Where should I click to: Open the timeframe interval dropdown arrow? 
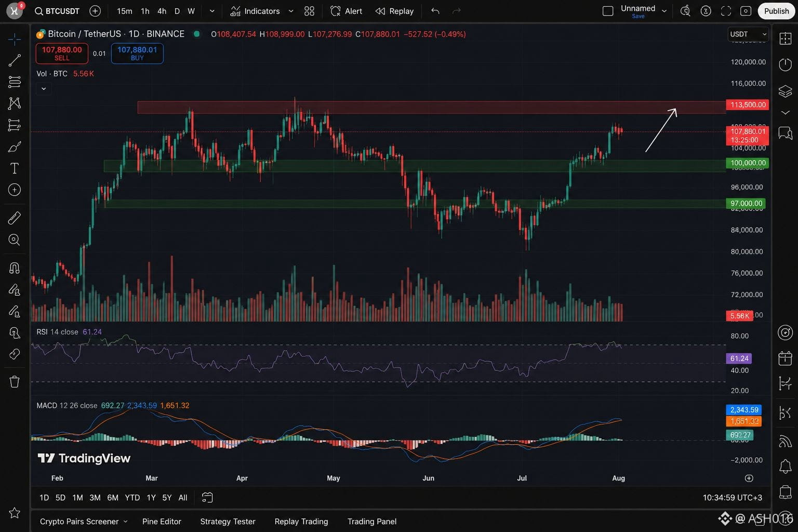tap(212, 11)
